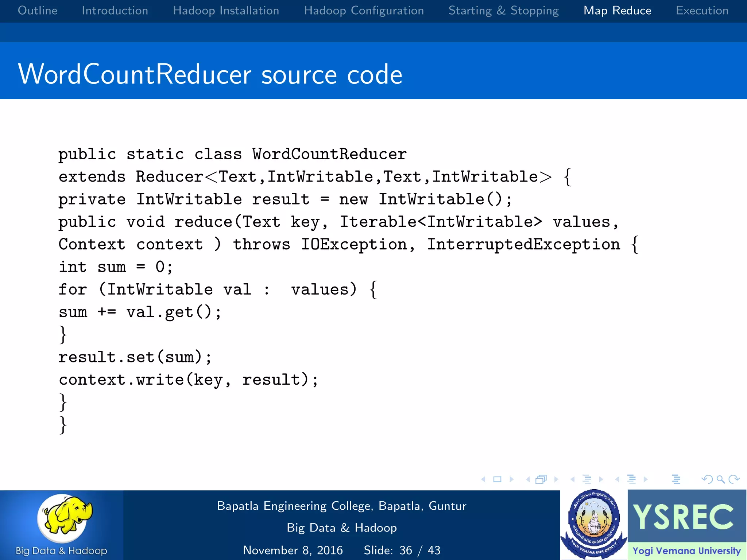The height and width of the screenshot is (560, 747).
Task: Click the Yogi Vemana University round emblem
Action: click(594, 524)
